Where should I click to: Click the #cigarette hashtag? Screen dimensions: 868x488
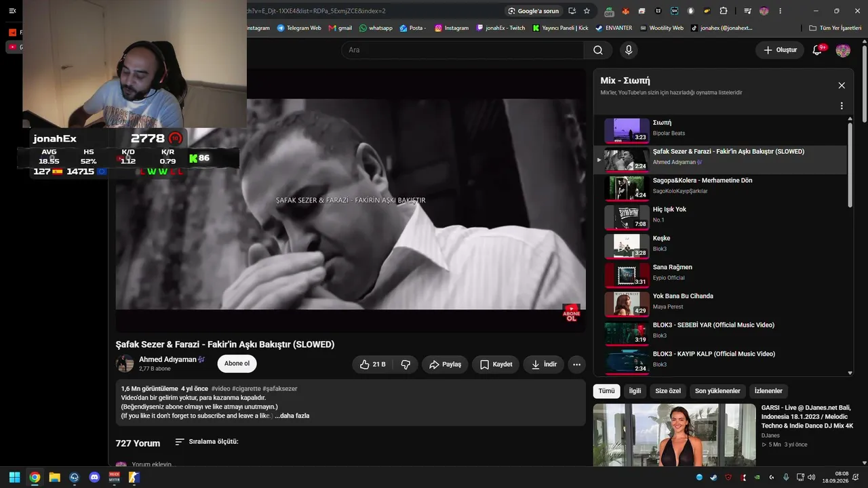point(246,388)
